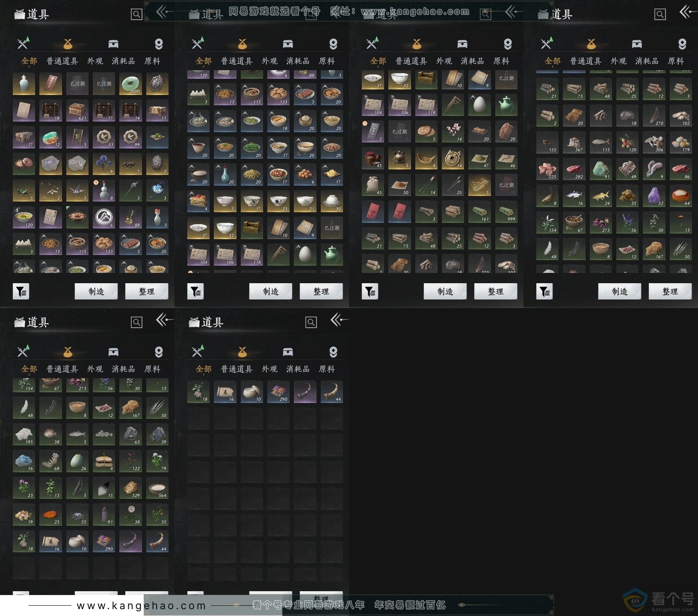Open filter options in the top-right panel
This screenshot has height=616, width=698.
click(544, 292)
